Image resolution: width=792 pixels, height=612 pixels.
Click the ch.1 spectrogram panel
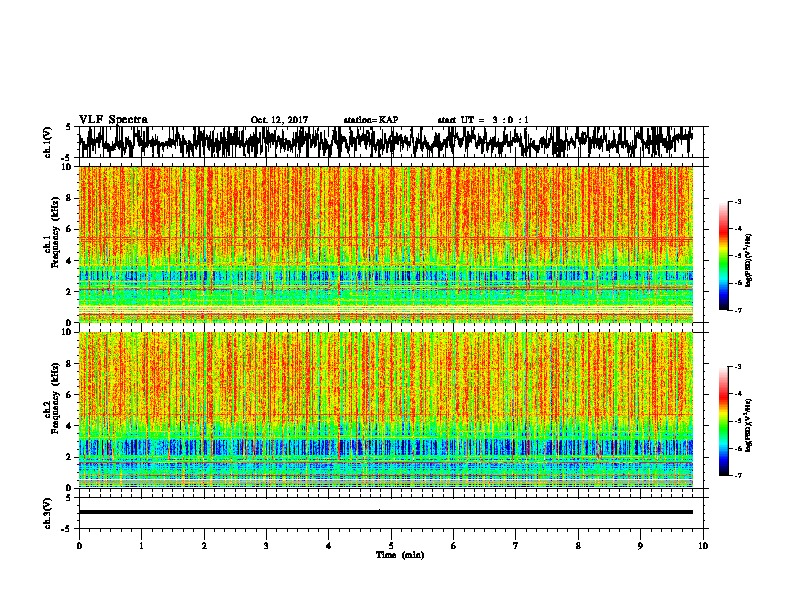click(x=386, y=244)
